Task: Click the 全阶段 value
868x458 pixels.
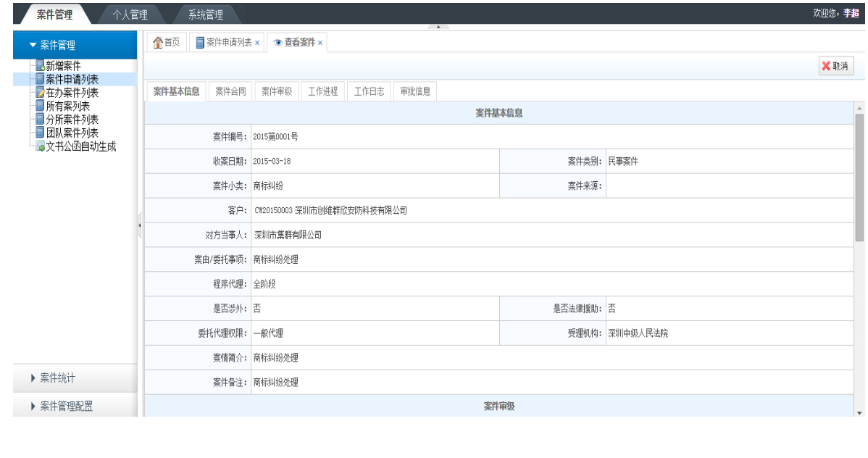Action: (x=264, y=284)
